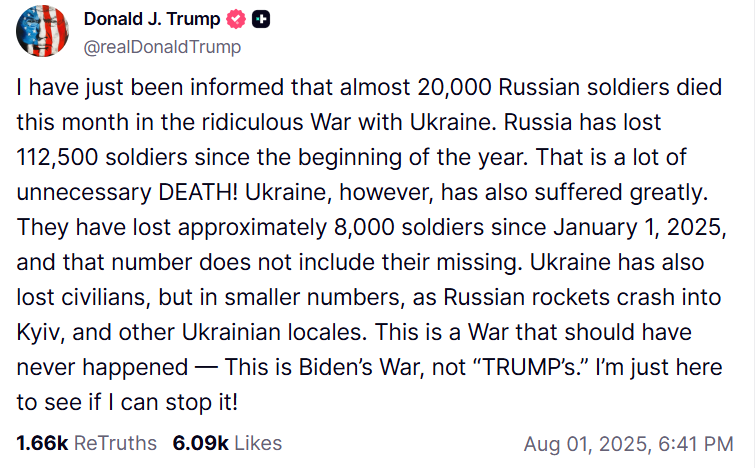Open the Aug 01, 2025 post timestamp
The image size is (756, 468).
628,443
